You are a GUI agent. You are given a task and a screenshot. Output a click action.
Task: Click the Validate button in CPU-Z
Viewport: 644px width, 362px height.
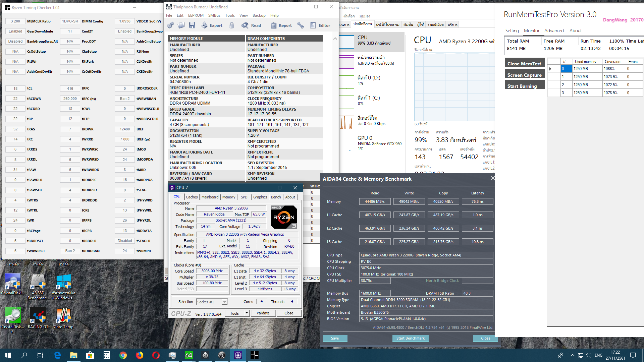point(263,313)
